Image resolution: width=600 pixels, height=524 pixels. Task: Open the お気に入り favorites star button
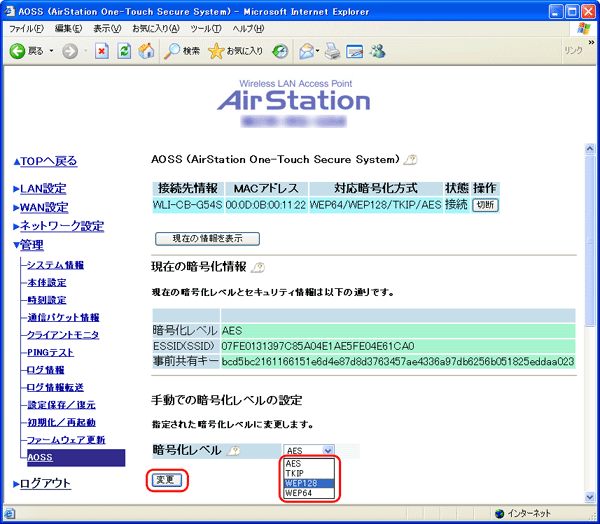pos(236,50)
